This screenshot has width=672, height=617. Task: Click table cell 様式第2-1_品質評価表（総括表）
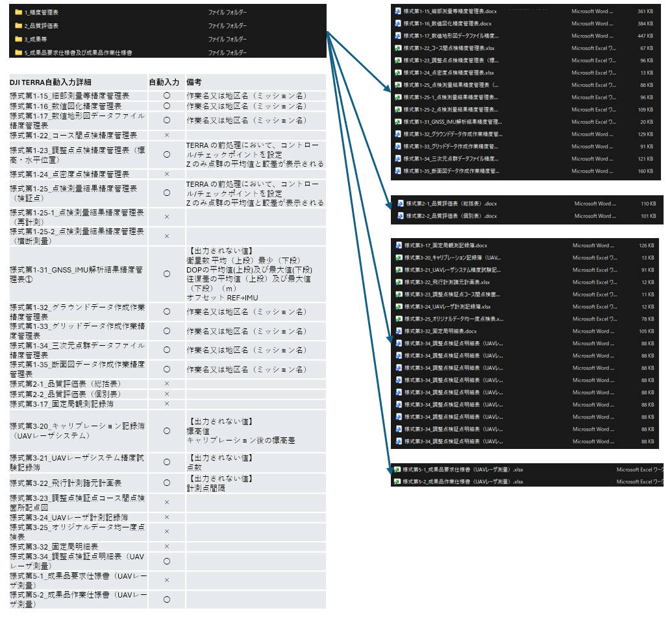pos(79,383)
